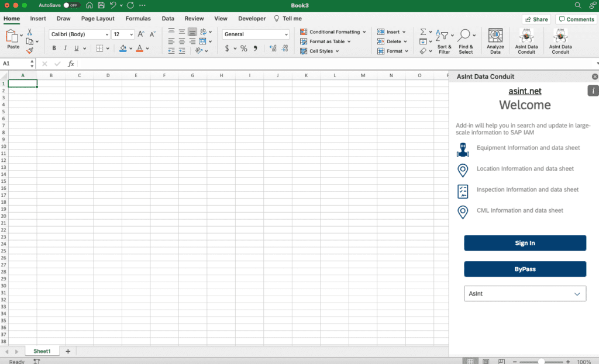The height and width of the screenshot is (364, 599).
Task: Click the Wrap Text icon
Action: click(203, 32)
